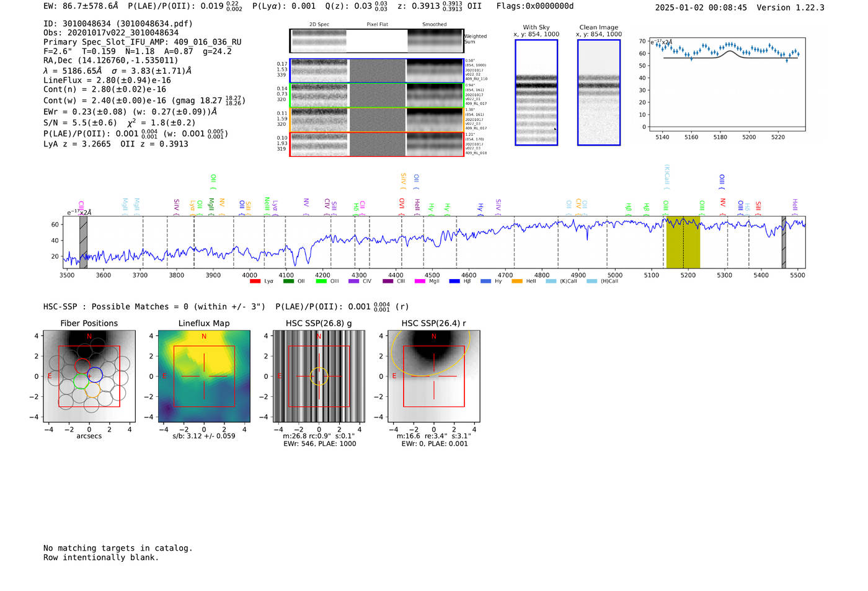Image resolution: width=868 pixels, height=591 pixels.
Task: Click the 'Obs: 20201017v022_3010048634' line
Action: pyautogui.click(x=111, y=33)
